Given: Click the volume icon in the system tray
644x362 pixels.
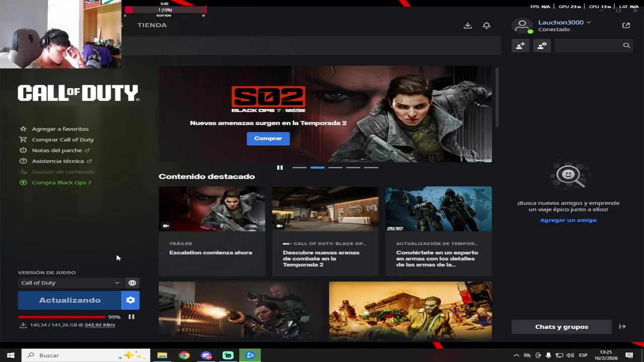Looking at the screenshot, I should (x=570, y=355).
